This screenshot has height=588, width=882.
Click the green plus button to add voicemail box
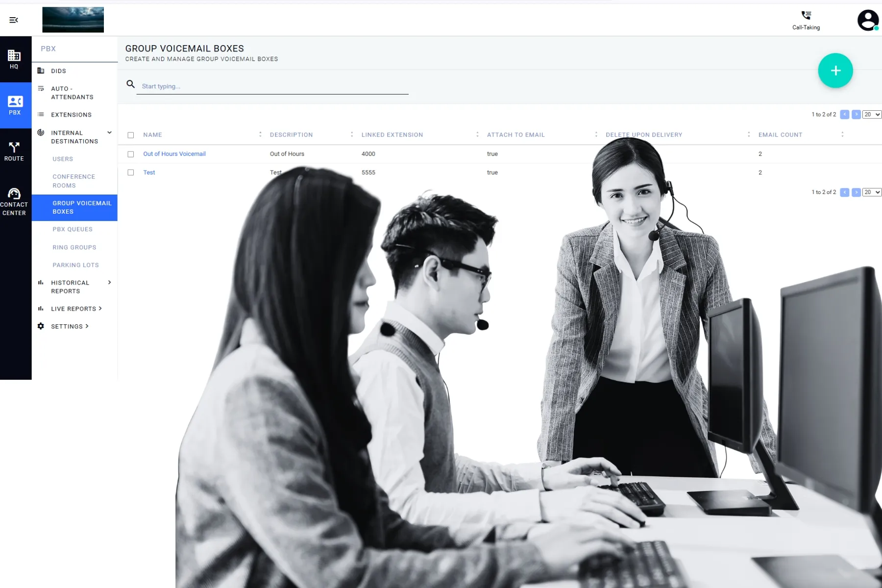835,71
